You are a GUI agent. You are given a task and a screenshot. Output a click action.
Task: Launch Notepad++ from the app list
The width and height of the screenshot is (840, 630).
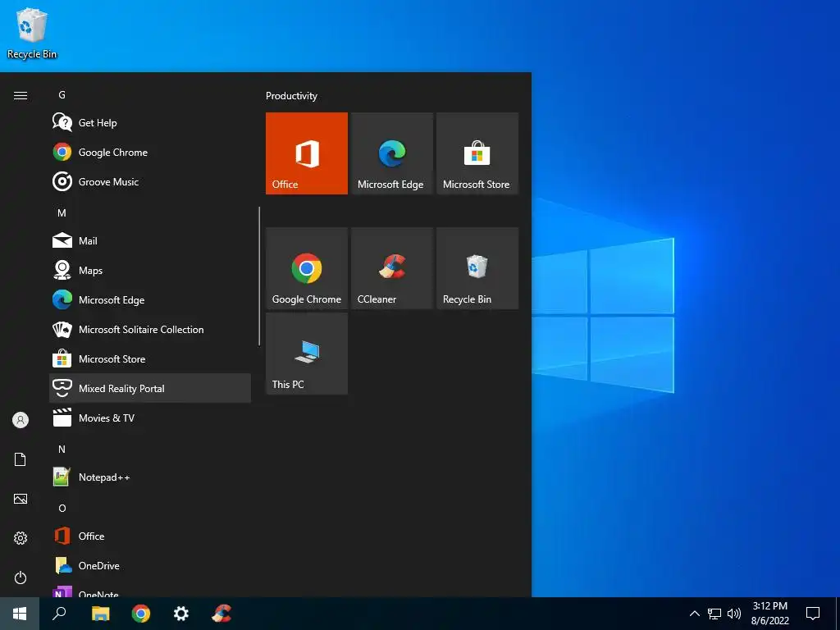(x=150, y=477)
